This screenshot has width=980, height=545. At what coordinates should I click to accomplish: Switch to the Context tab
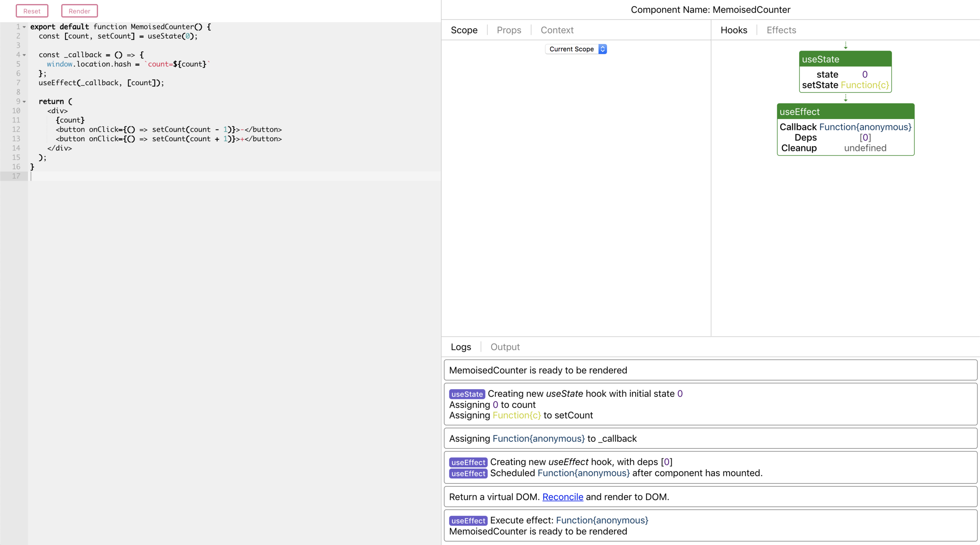557,30
